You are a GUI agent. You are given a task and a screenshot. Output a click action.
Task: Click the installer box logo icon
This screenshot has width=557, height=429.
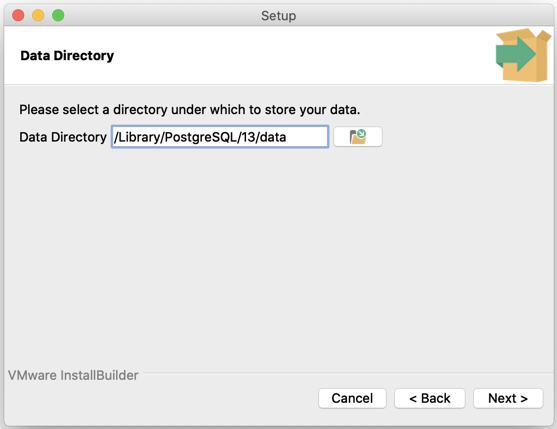click(523, 55)
